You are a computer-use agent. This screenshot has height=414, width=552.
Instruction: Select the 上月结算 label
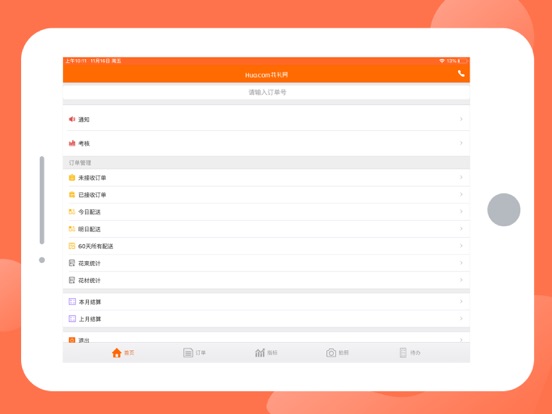pos(89,319)
